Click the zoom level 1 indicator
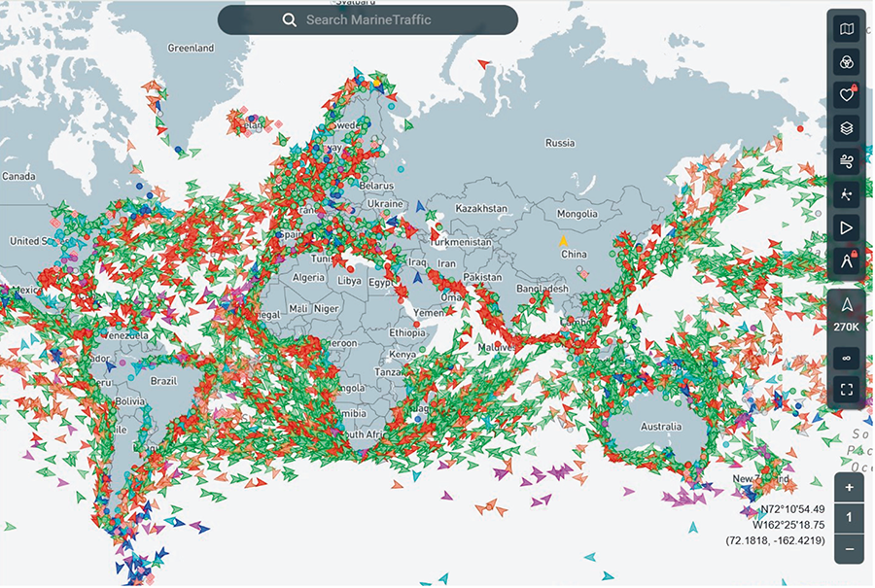 [849, 518]
